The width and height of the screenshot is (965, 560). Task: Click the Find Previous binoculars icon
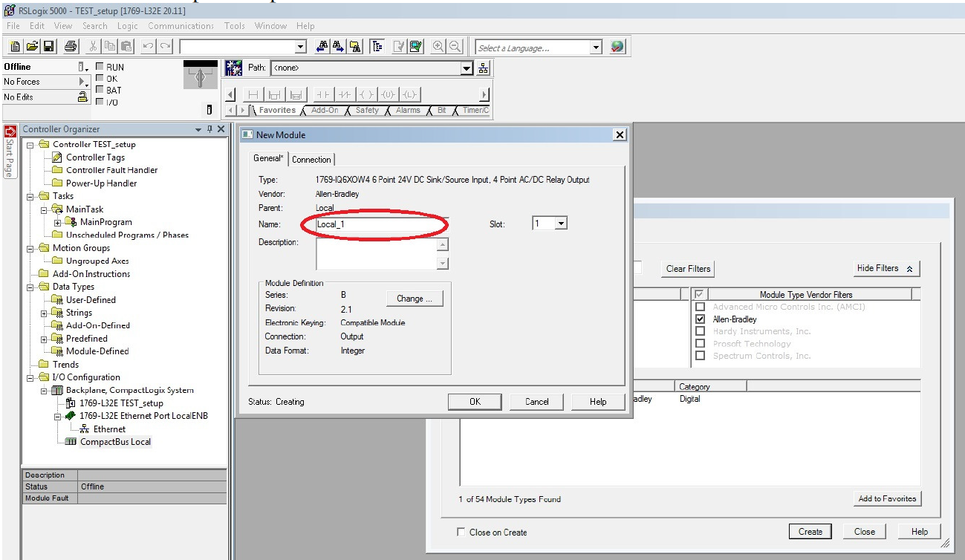[x=322, y=47]
